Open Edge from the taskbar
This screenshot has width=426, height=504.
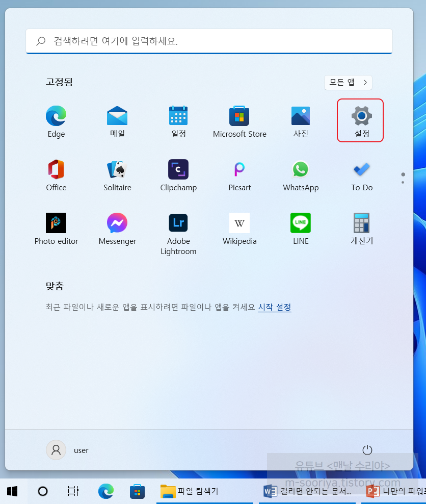(x=105, y=491)
